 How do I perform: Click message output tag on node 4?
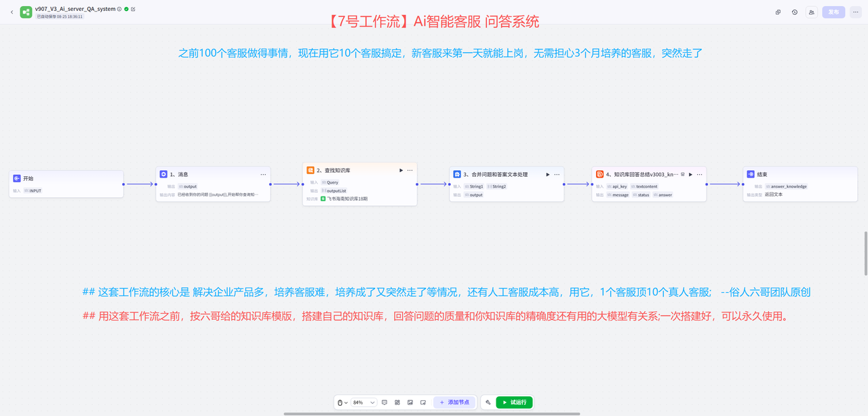[618, 195]
